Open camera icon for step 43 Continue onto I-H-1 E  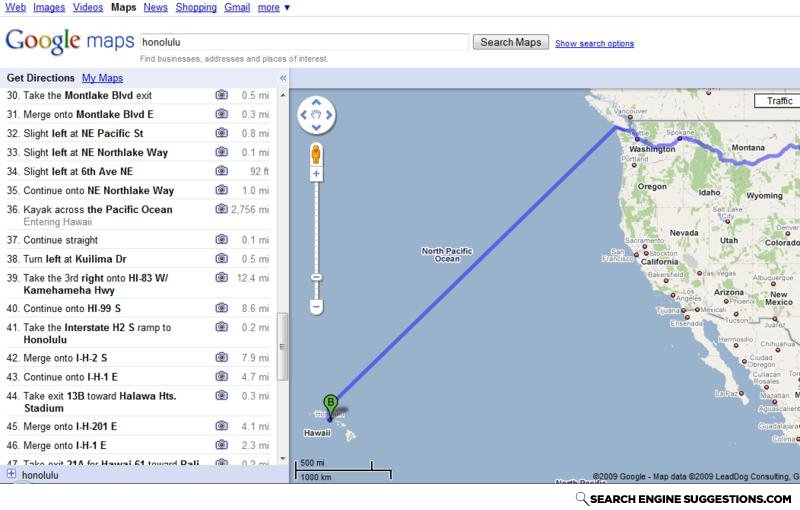point(221,376)
